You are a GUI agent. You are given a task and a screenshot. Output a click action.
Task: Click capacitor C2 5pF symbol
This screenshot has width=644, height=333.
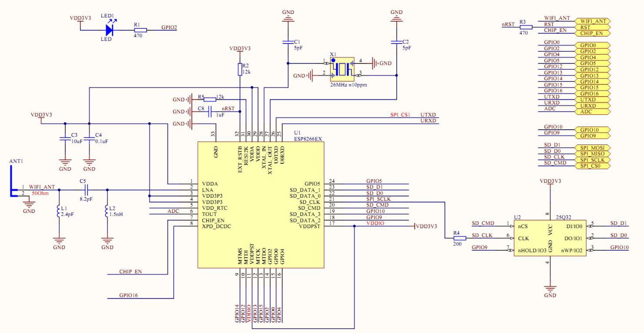[x=396, y=42]
